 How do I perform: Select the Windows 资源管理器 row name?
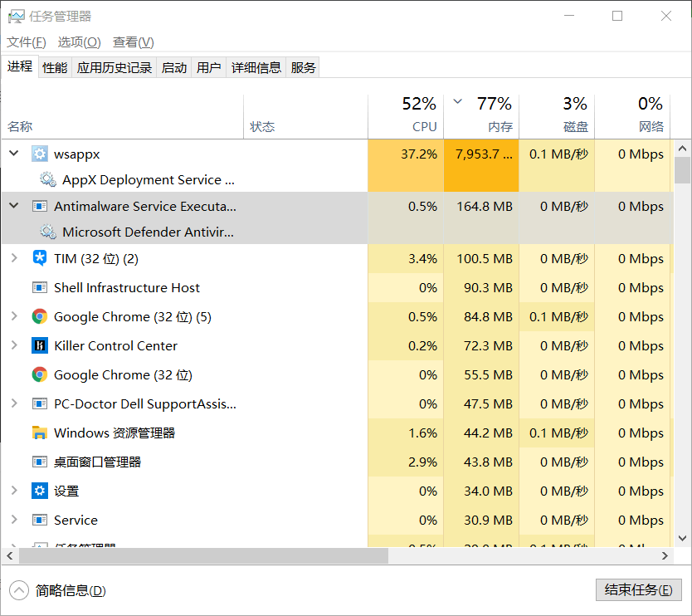pos(115,433)
